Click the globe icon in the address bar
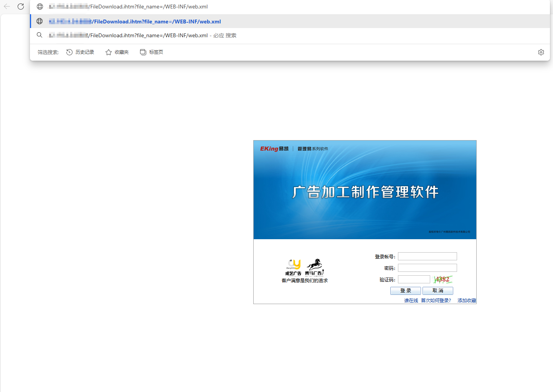The width and height of the screenshot is (553, 392). tap(40, 7)
